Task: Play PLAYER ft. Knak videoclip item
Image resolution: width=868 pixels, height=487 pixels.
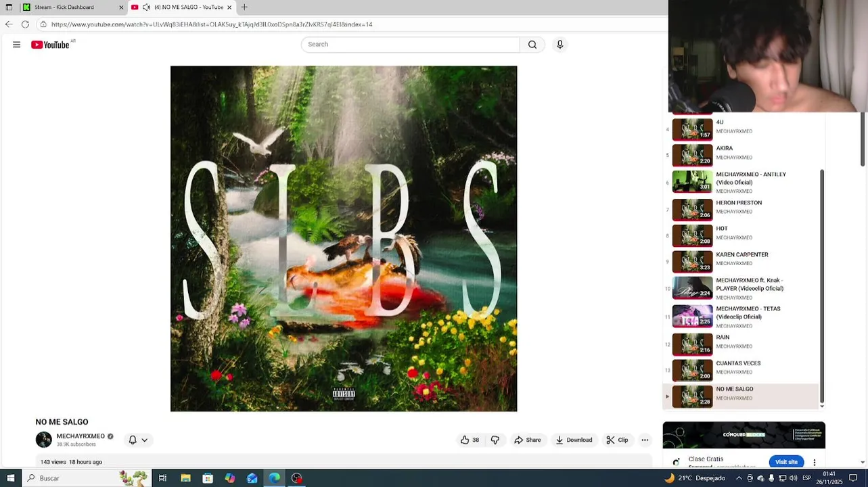Action: point(740,288)
